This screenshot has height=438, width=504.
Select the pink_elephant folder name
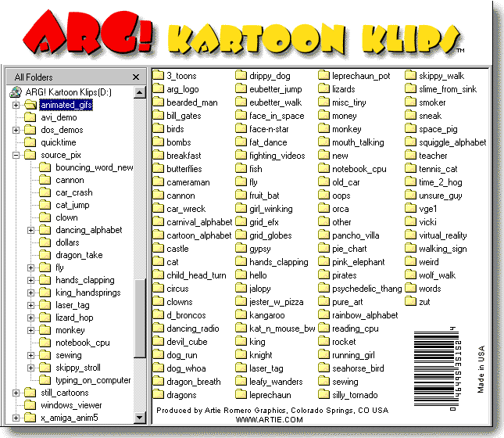pos(359,262)
